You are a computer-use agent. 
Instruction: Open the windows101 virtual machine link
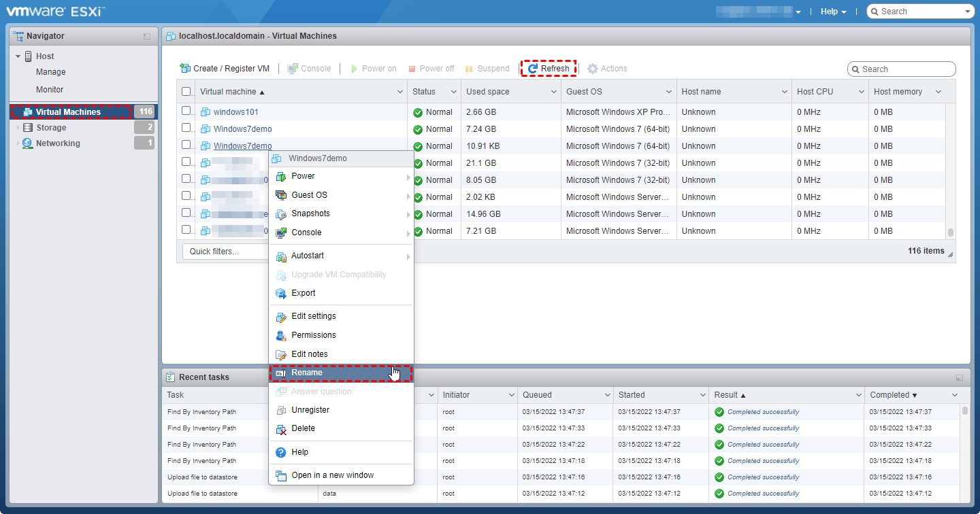point(235,112)
